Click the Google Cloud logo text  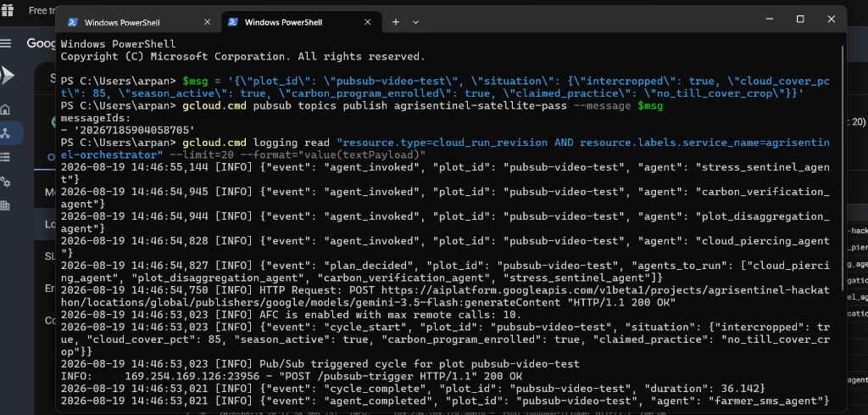click(x=39, y=43)
